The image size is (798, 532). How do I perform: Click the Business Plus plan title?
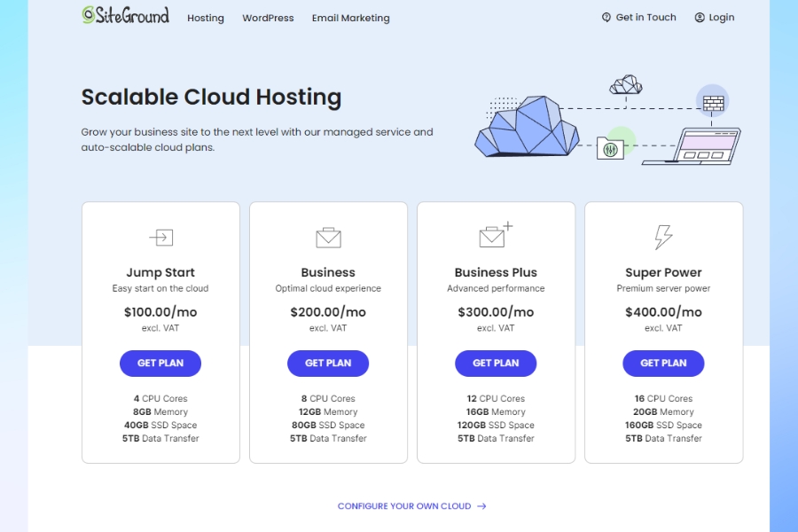(x=496, y=272)
